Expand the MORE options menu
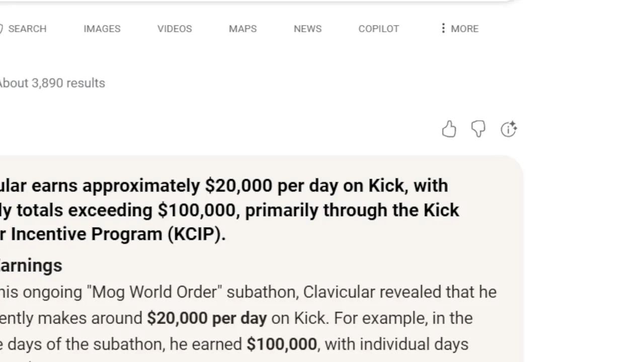Screen dimensions: 644x362 click(x=459, y=29)
